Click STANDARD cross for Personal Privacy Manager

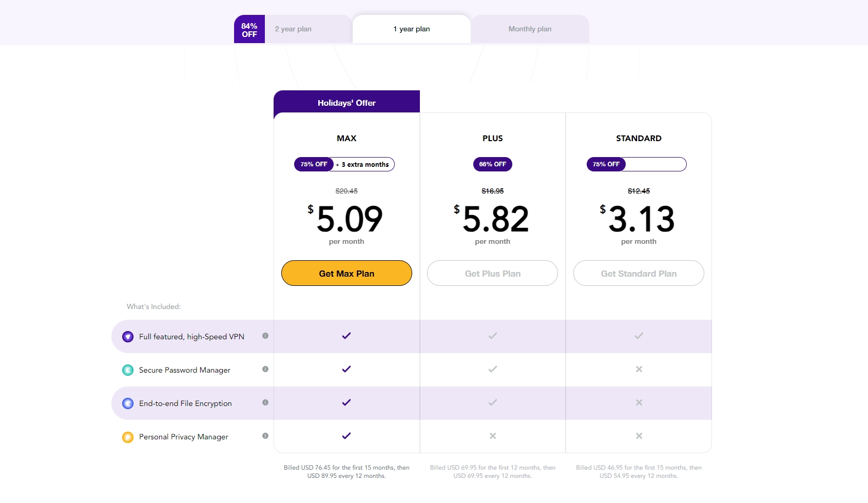click(639, 436)
